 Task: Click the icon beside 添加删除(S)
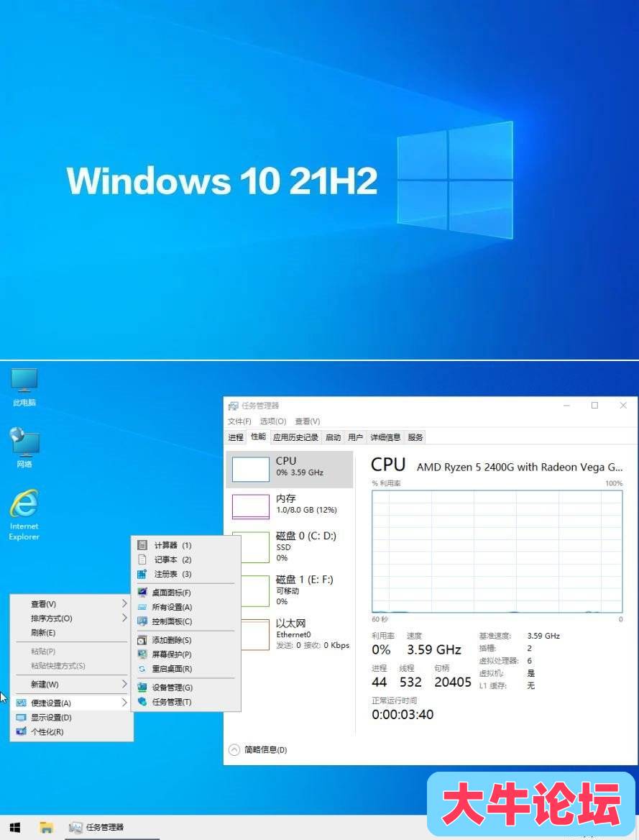pos(142,640)
